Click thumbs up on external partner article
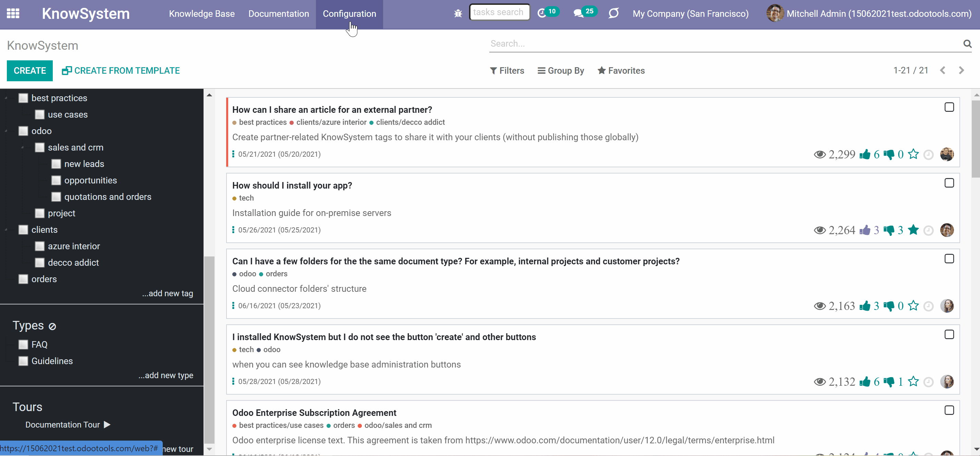Image resolution: width=980 pixels, height=456 pixels. (x=865, y=154)
